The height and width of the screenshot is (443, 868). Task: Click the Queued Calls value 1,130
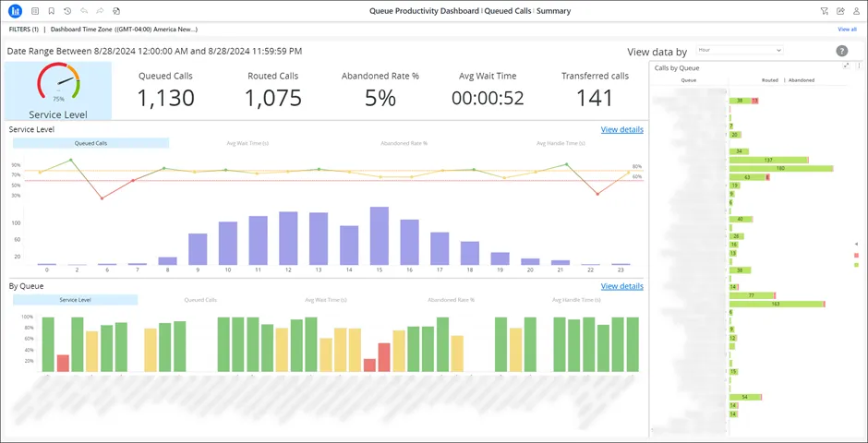coord(165,98)
